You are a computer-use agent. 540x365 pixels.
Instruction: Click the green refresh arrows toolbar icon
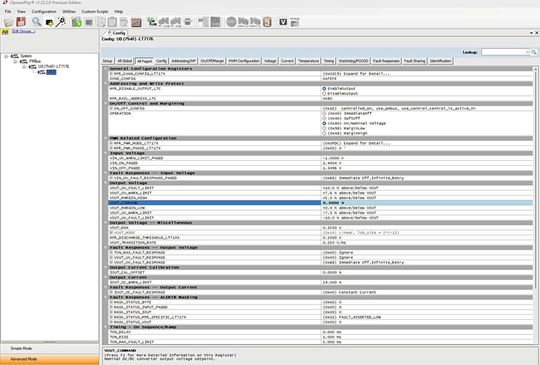76,22
